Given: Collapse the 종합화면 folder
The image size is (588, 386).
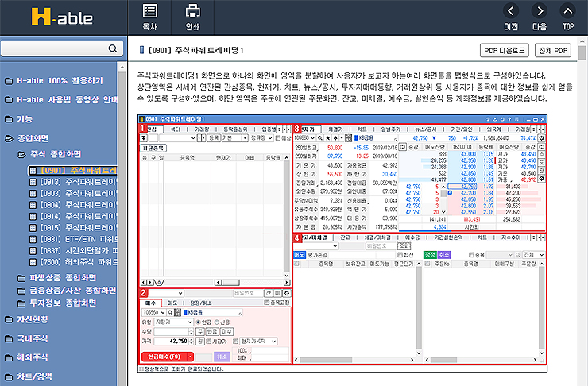Looking at the screenshot, I should (9, 139).
